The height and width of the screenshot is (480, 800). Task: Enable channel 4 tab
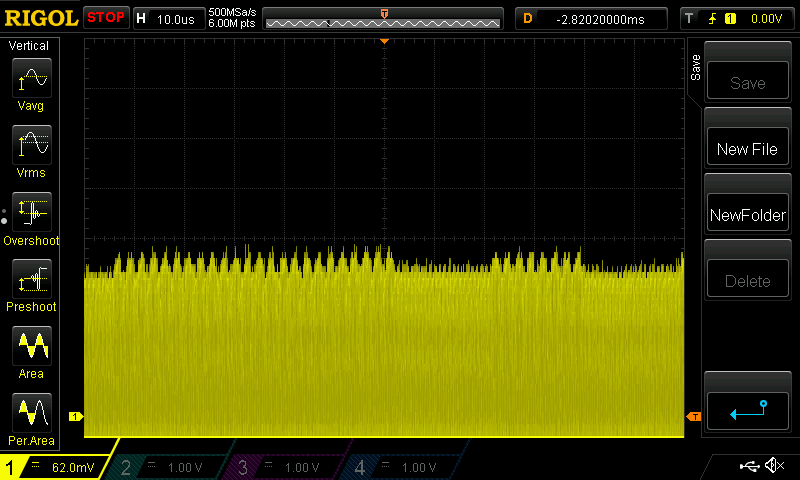pos(403,467)
